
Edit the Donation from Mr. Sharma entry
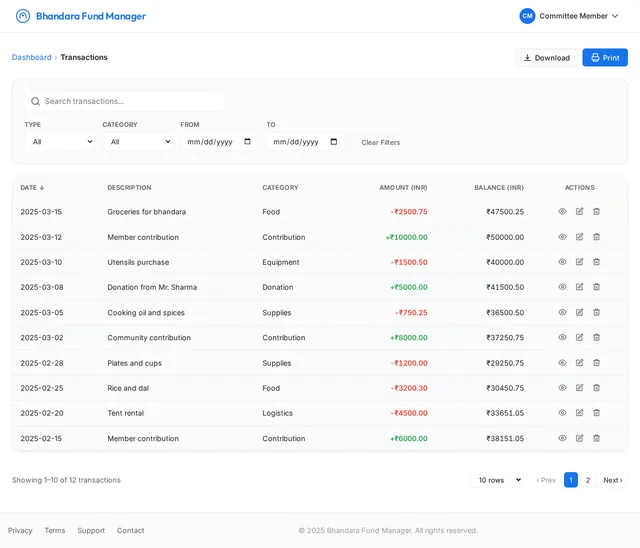click(x=579, y=287)
